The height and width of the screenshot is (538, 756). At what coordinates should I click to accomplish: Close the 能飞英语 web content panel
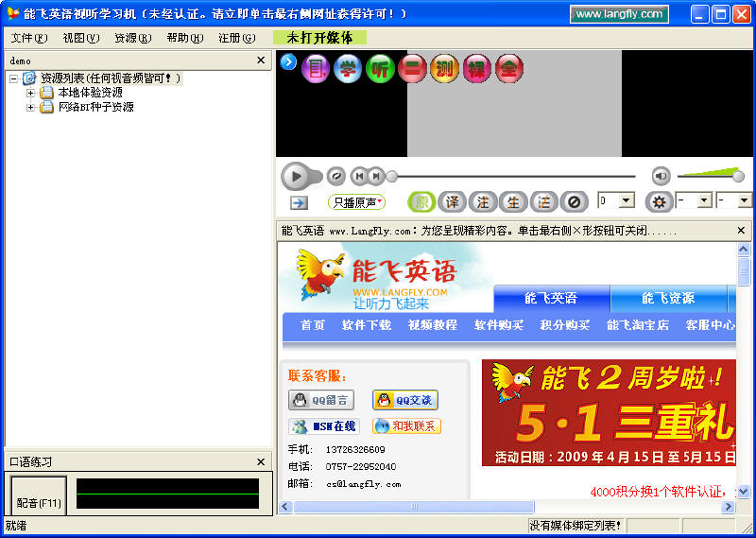coord(742,230)
